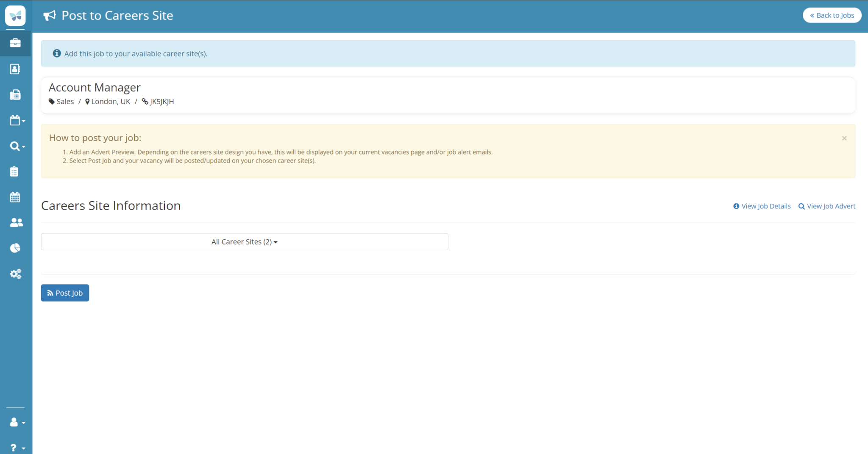Open the contacts address book icon
Screen dimensions: 868x454
[15, 69]
